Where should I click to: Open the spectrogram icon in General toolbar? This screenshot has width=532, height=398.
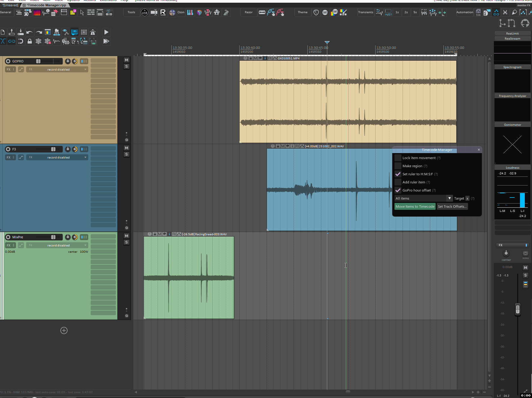(37, 13)
